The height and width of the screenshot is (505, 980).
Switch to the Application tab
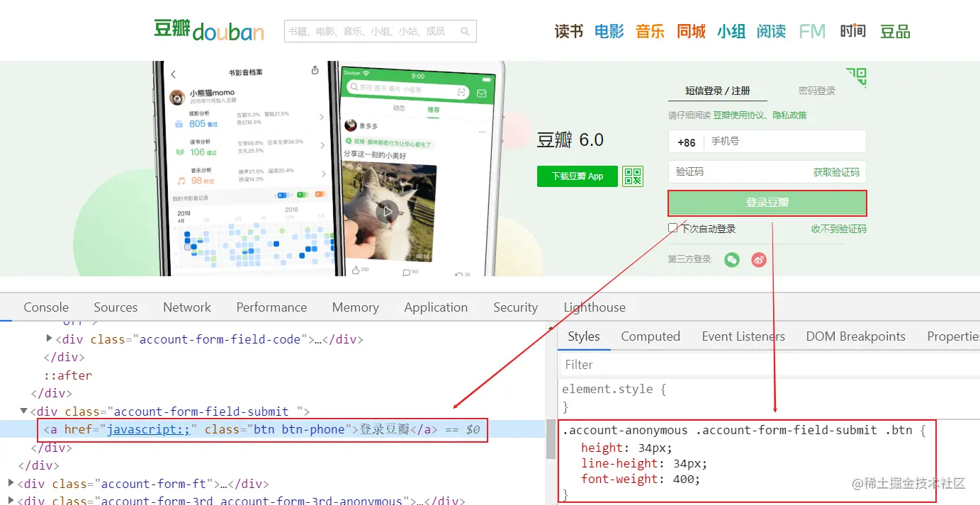436,307
